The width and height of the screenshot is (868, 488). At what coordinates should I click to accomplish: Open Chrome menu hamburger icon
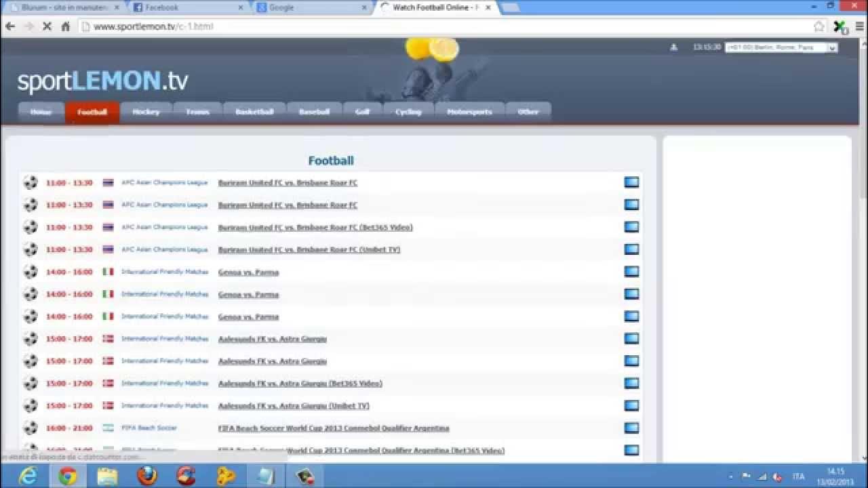pyautogui.click(x=859, y=26)
